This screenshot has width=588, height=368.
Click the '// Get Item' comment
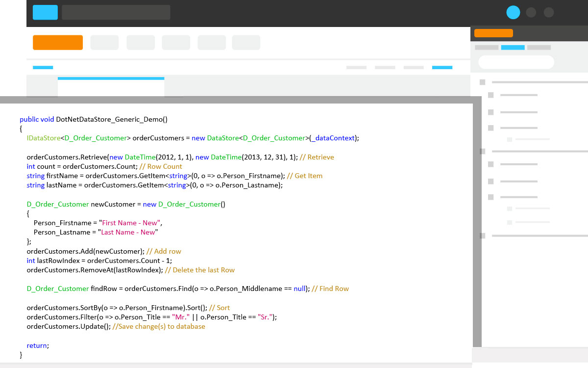[x=305, y=176]
